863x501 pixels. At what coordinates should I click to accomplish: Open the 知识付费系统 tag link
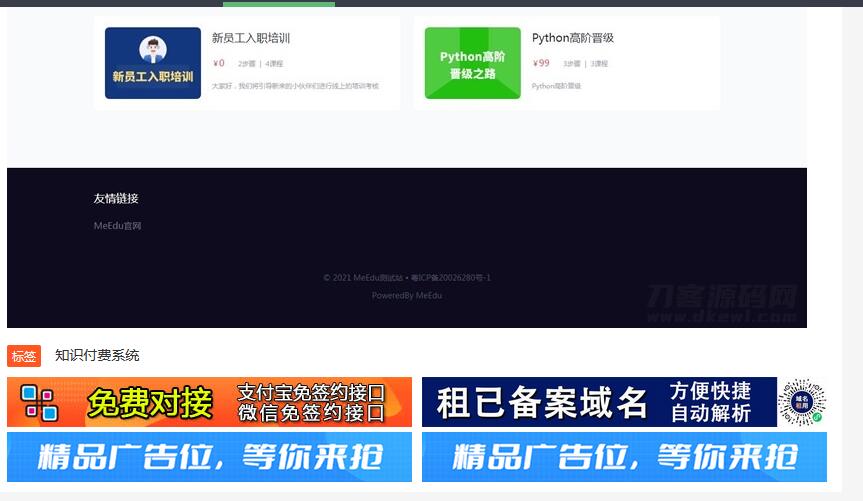coord(97,355)
